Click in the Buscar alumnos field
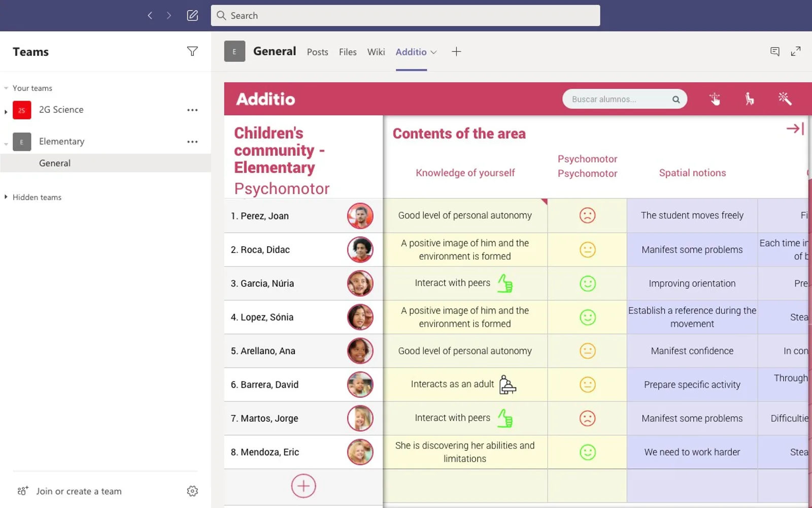This screenshot has width=812, height=508. click(x=624, y=99)
